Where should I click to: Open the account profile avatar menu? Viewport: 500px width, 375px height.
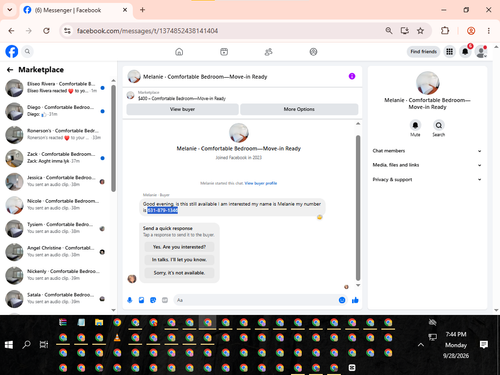(481, 52)
